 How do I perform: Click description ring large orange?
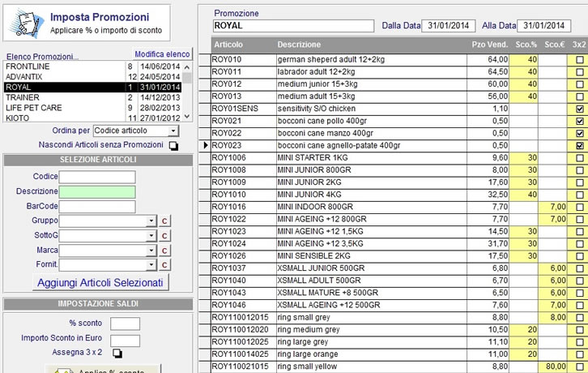(308, 354)
